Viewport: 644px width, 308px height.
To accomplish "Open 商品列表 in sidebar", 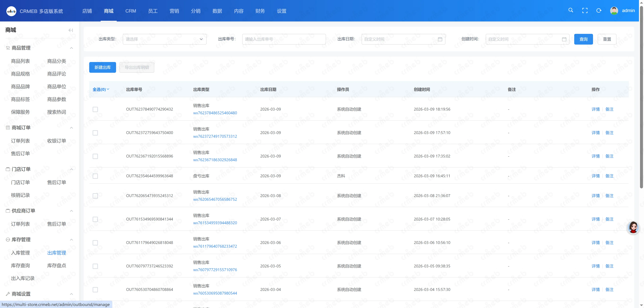I will click(20, 61).
